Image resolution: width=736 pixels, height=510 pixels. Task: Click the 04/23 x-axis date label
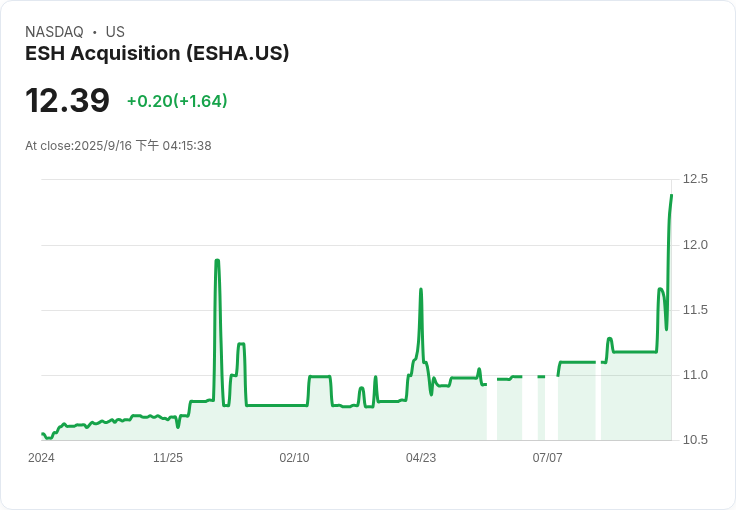click(x=421, y=458)
